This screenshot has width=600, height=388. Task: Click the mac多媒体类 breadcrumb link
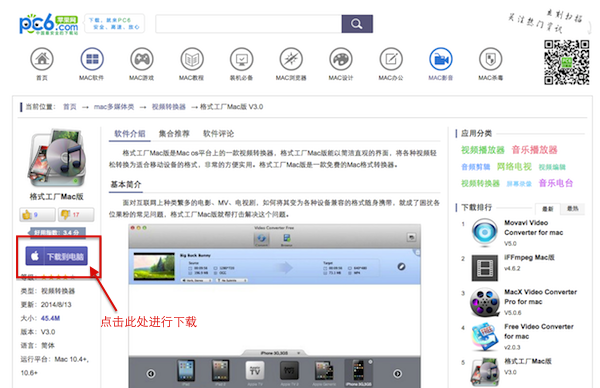[x=114, y=107]
